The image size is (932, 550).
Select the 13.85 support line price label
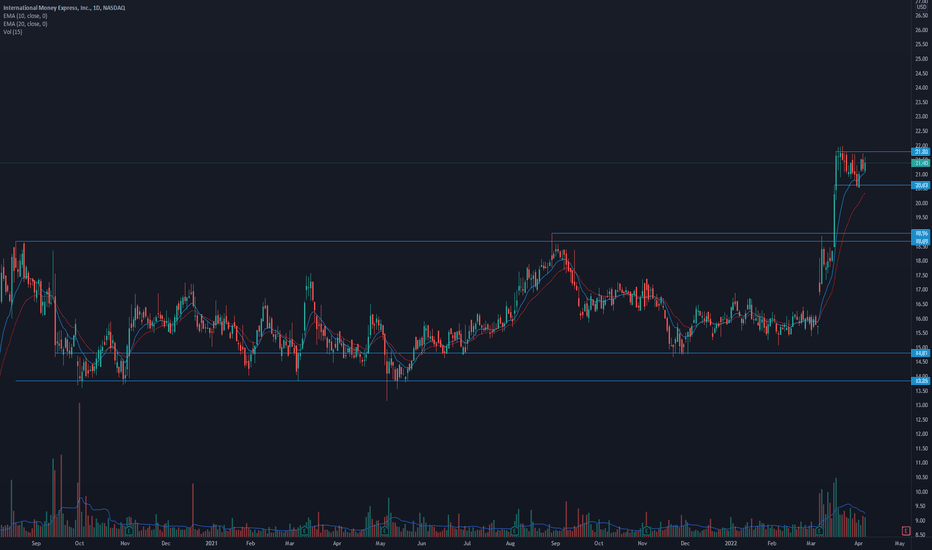click(921, 381)
